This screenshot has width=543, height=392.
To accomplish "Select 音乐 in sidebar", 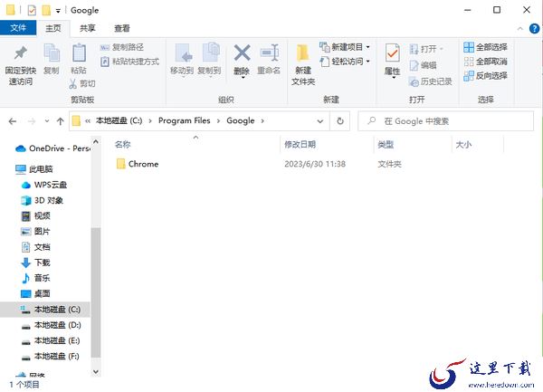I will (35, 278).
